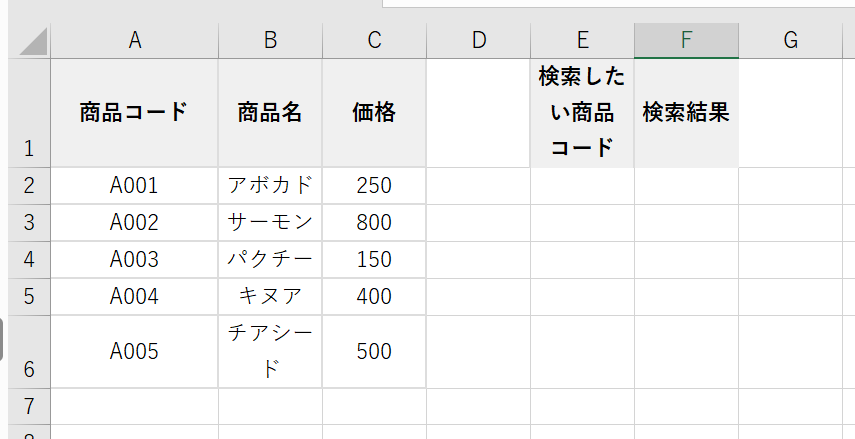This screenshot has width=855, height=439.
Task: Select column B header
Action: (x=270, y=40)
